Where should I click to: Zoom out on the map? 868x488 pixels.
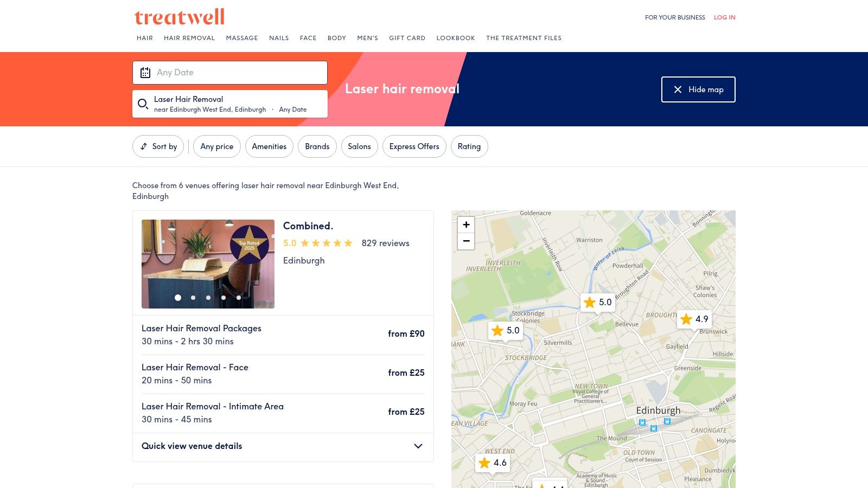point(465,241)
